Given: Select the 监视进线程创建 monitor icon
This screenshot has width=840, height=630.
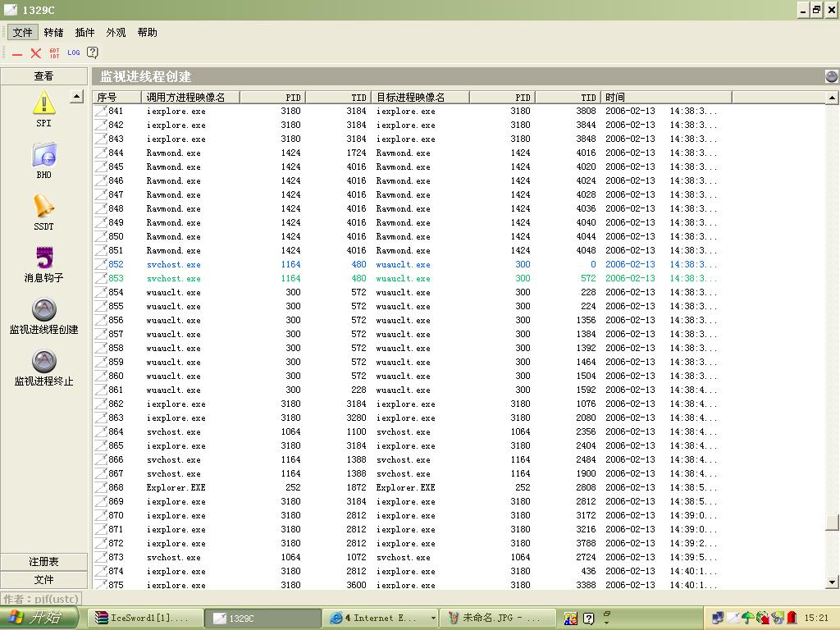Looking at the screenshot, I should (x=43, y=311).
